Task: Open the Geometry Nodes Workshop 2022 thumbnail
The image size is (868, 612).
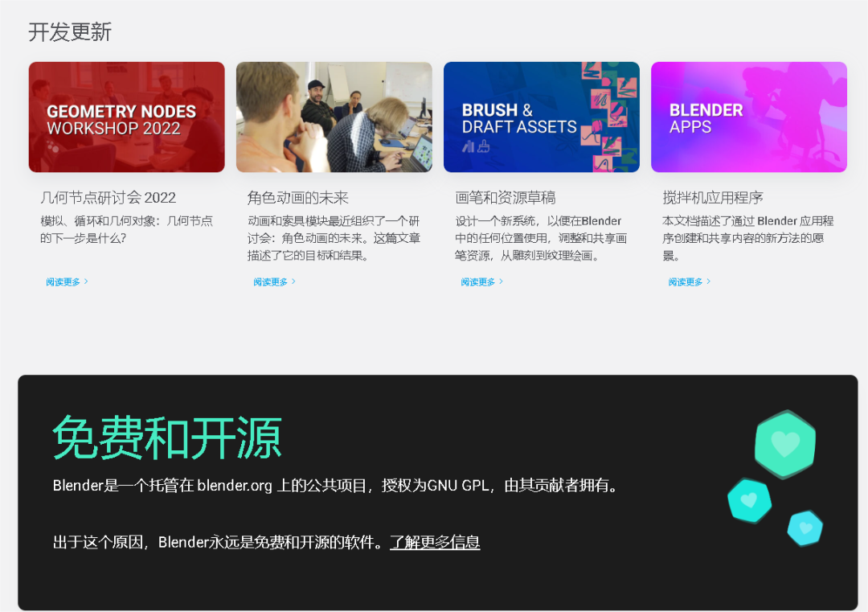Action: click(127, 117)
